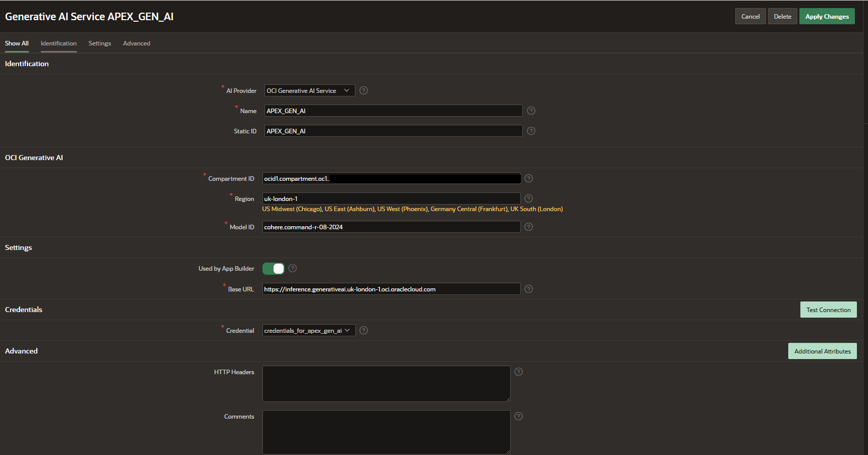Toggle the Used by App Builder switch

[273, 269]
